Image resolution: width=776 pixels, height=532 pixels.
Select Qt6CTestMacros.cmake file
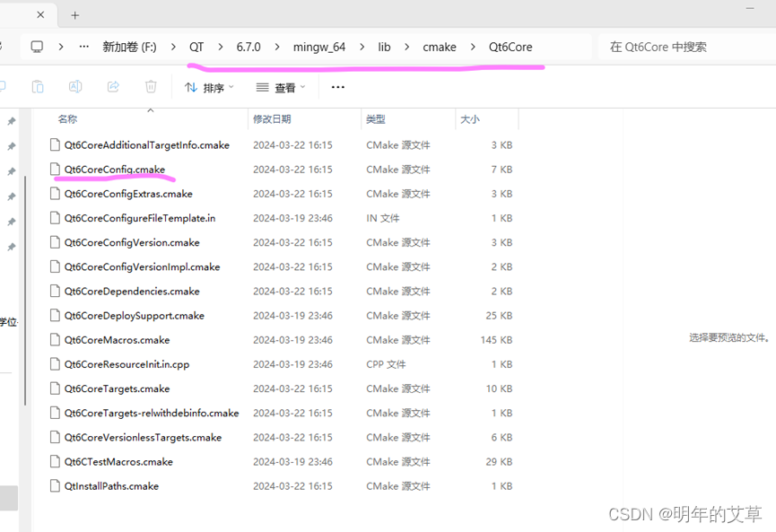click(118, 461)
